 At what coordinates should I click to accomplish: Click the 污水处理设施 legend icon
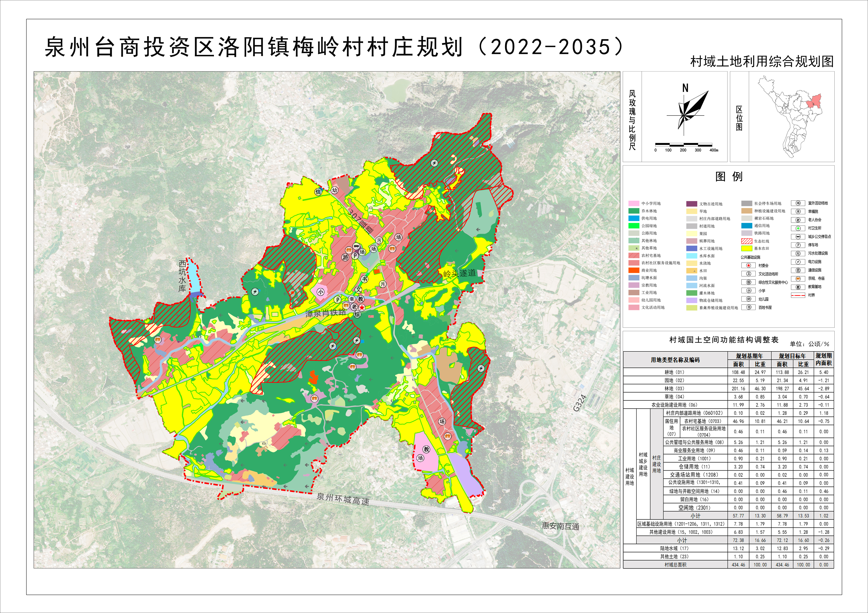tap(798, 253)
